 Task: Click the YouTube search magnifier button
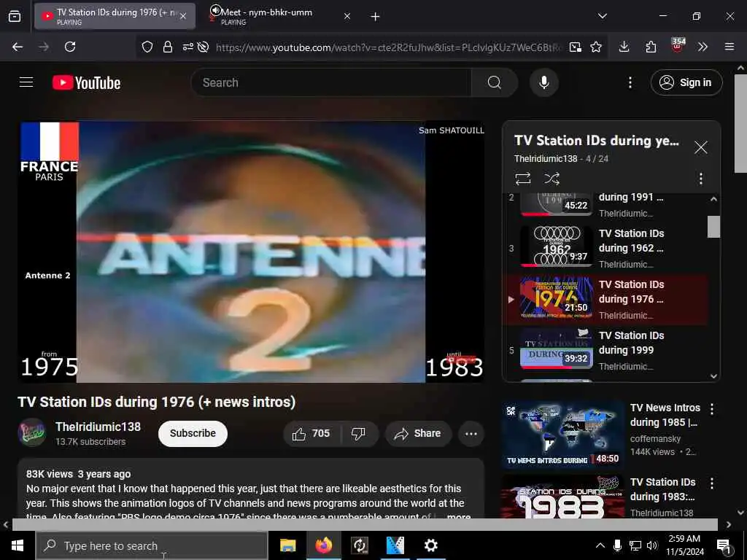click(x=494, y=82)
